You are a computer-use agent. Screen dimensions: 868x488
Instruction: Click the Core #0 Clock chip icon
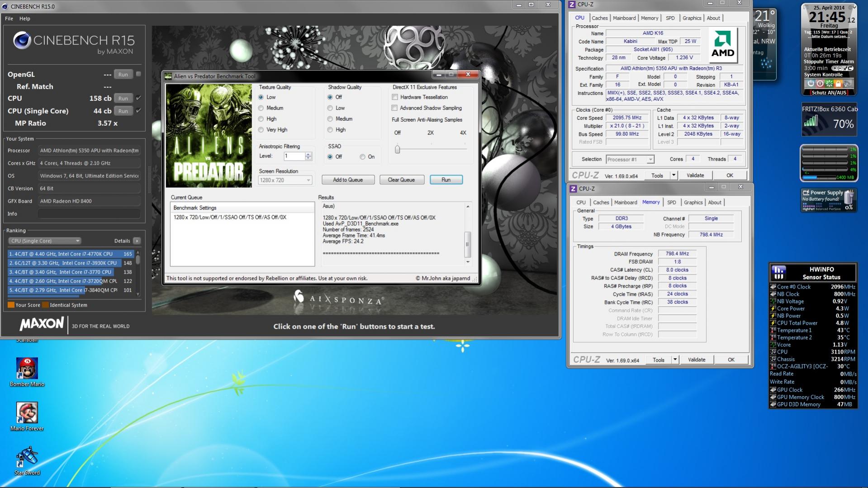[773, 287]
